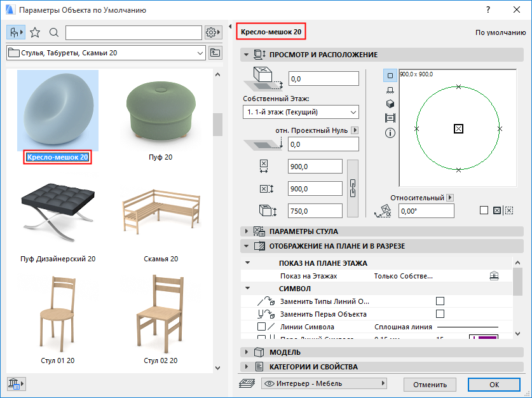Click the 0,00° rotation angle field

click(426, 211)
